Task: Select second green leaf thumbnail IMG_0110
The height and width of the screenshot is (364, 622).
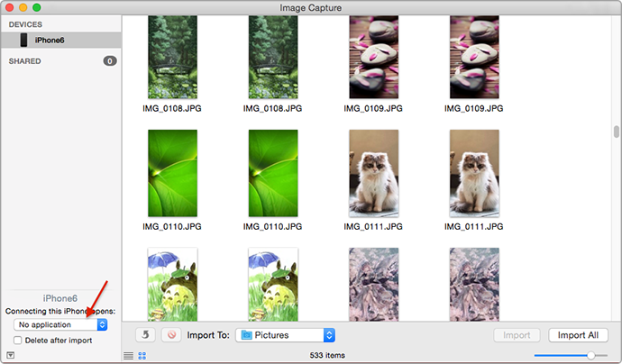Action: pos(273,173)
